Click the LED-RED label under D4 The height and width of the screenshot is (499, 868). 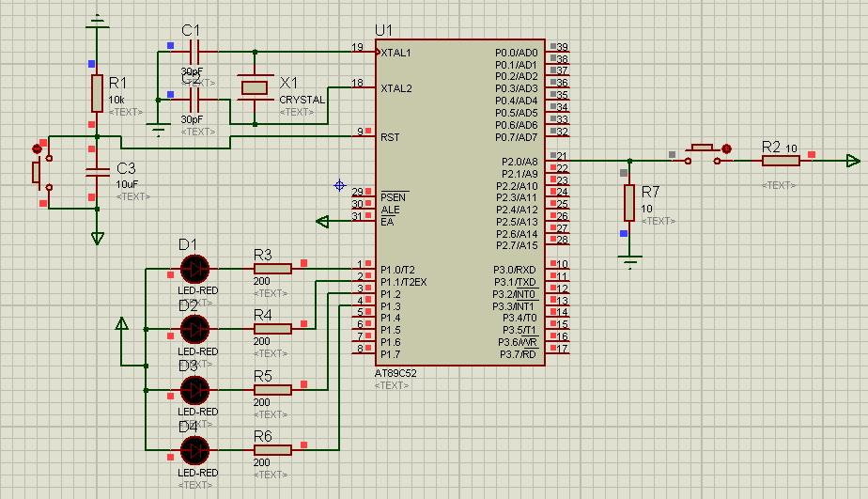click(197, 473)
